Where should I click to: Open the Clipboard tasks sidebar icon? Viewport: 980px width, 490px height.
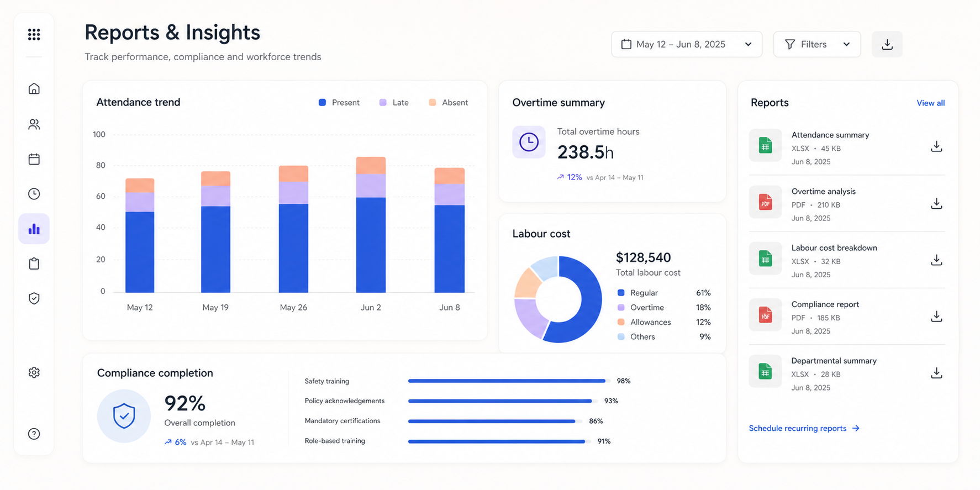(x=34, y=264)
